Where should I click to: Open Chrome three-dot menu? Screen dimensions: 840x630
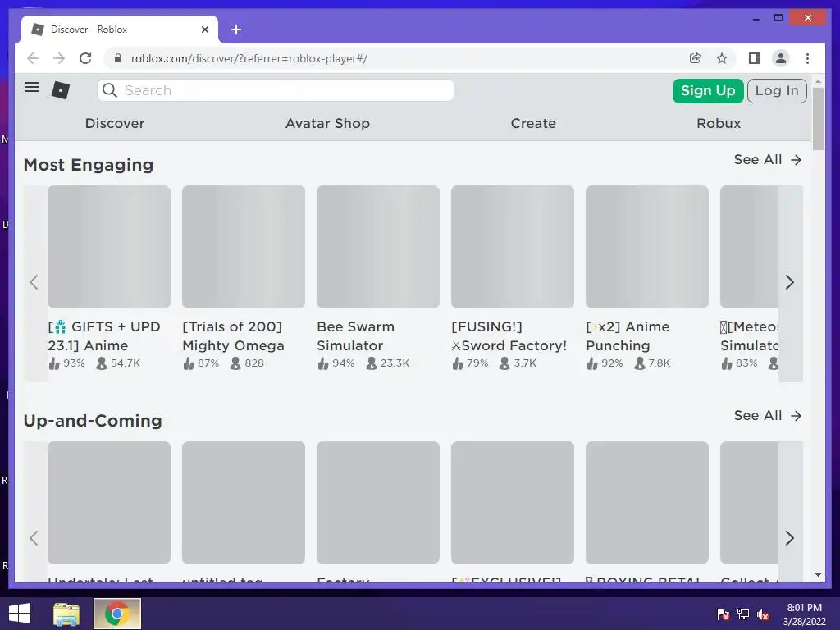807,58
